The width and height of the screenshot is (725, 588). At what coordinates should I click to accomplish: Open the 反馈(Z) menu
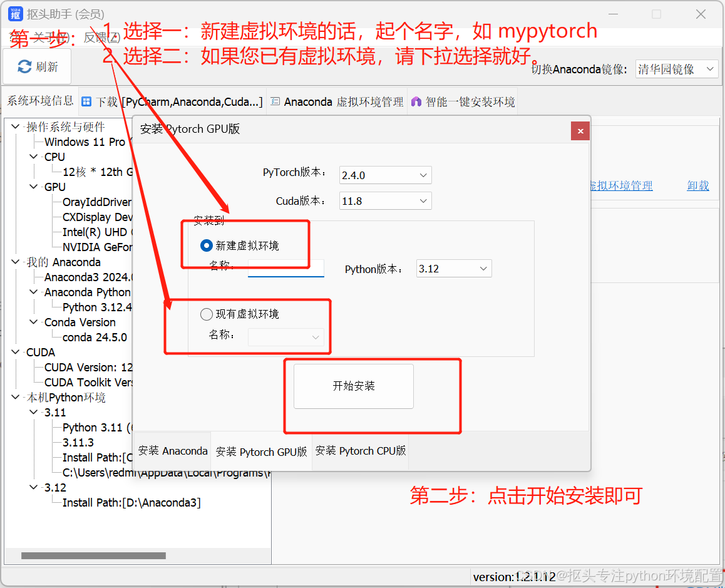pos(101,38)
